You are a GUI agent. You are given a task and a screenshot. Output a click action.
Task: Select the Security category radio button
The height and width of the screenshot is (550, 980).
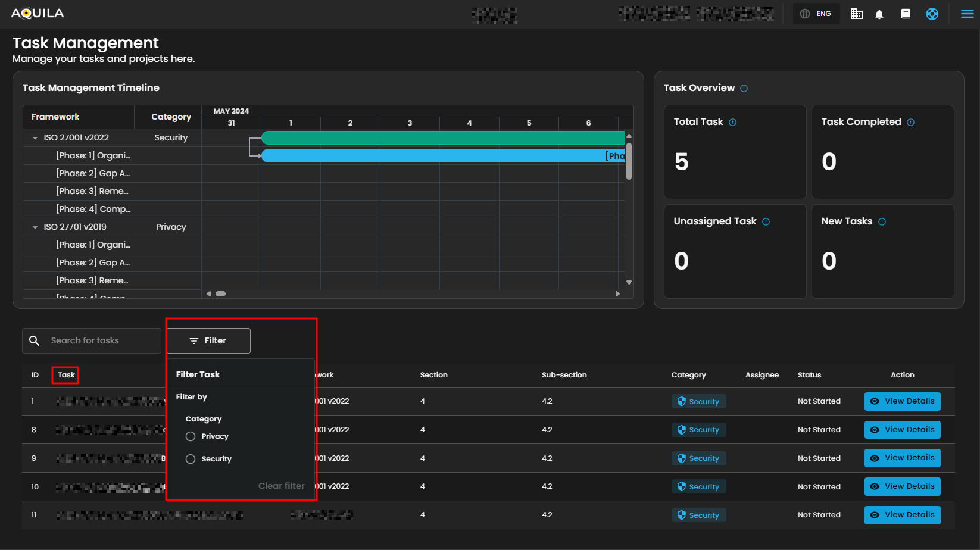tap(191, 459)
